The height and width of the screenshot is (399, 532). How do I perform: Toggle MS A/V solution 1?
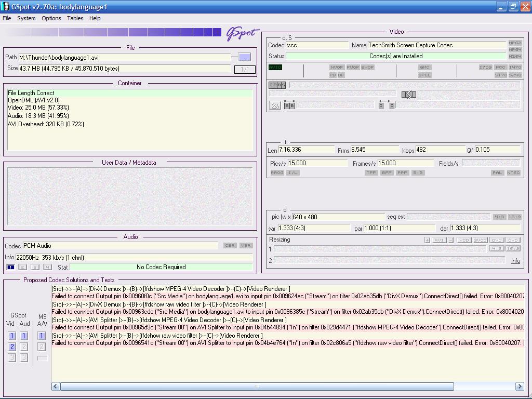coord(42,336)
